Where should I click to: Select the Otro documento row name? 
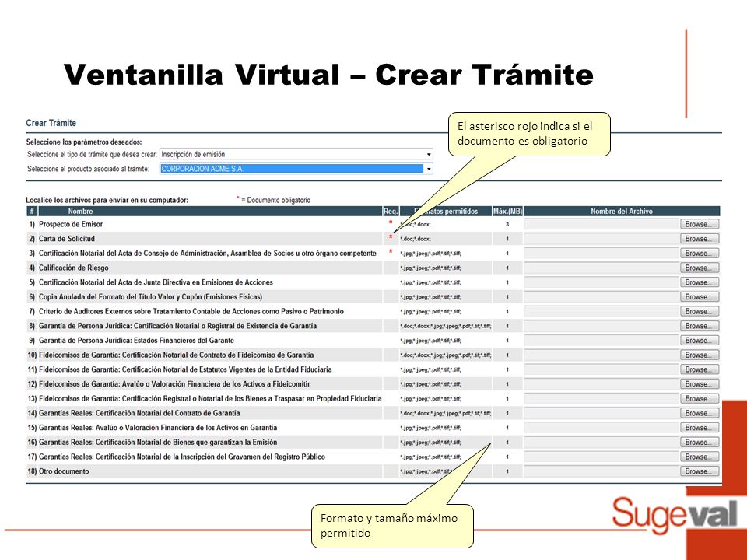coord(64,471)
